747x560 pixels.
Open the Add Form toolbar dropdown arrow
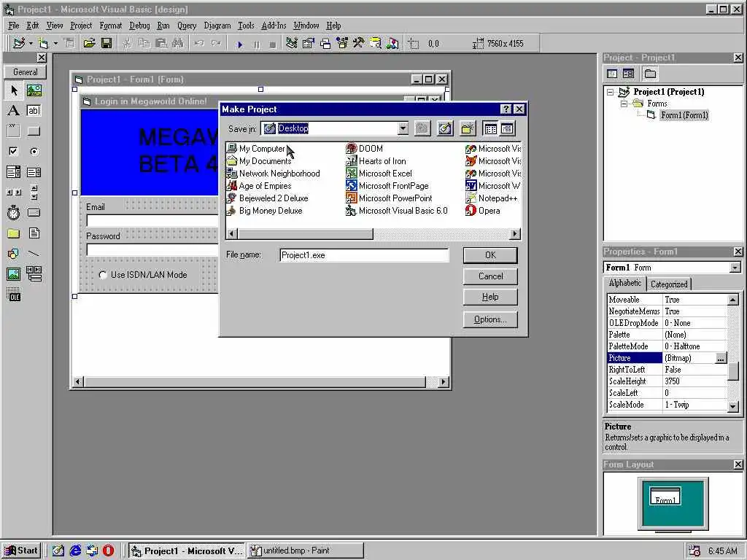click(55, 43)
